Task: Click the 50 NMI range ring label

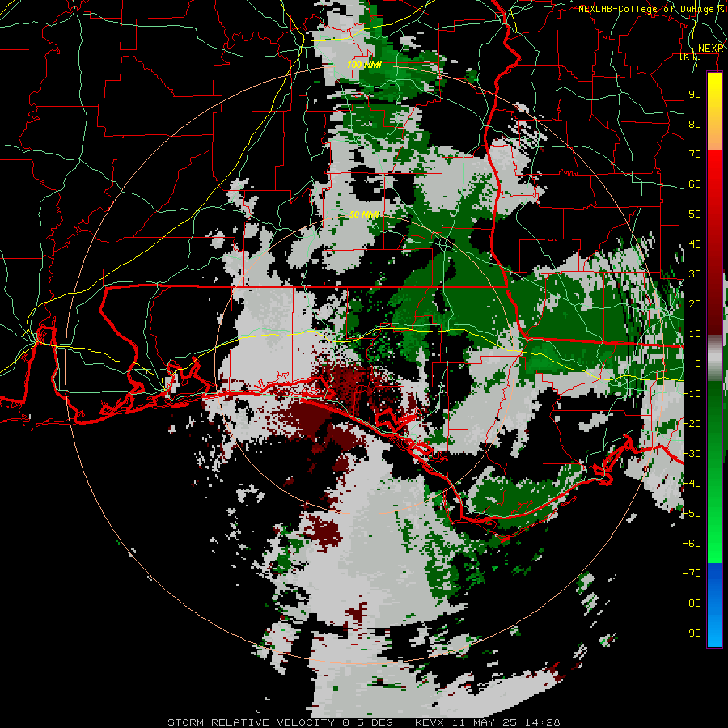Action: pyautogui.click(x=365, y=214)
